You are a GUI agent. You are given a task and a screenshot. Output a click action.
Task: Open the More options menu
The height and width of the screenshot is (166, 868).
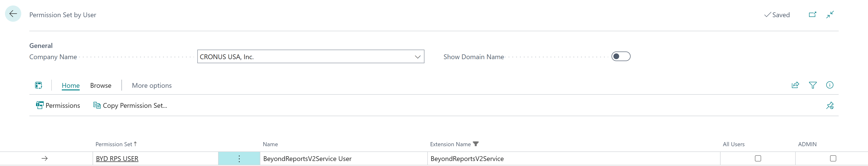(152, 86)
